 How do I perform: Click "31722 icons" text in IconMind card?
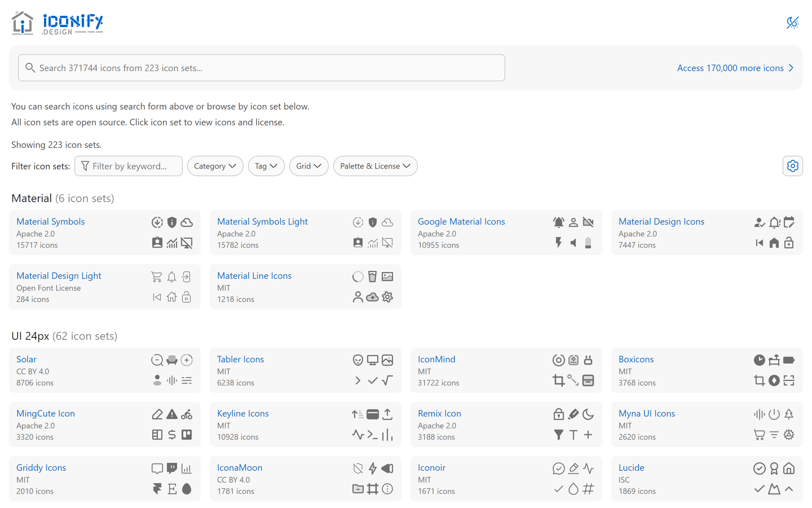pos(438,383)
